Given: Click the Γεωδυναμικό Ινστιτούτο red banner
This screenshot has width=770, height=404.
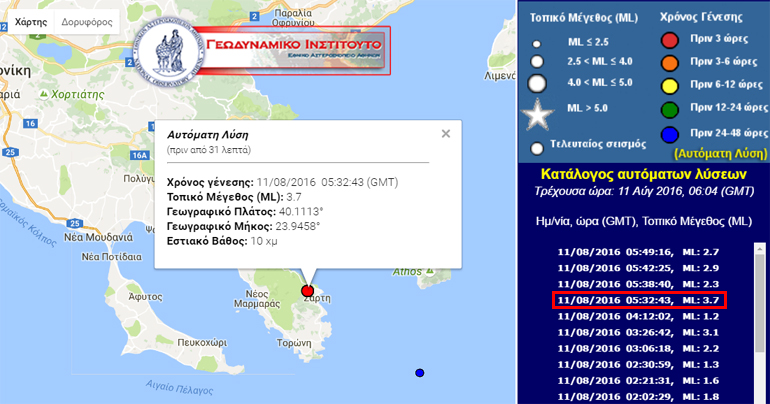Looking at the screenshot, I should click(x=295, y=51).
